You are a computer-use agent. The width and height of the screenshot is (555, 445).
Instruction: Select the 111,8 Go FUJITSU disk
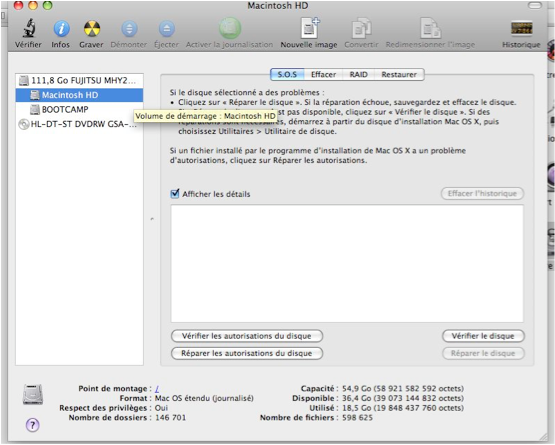[79, 80]
